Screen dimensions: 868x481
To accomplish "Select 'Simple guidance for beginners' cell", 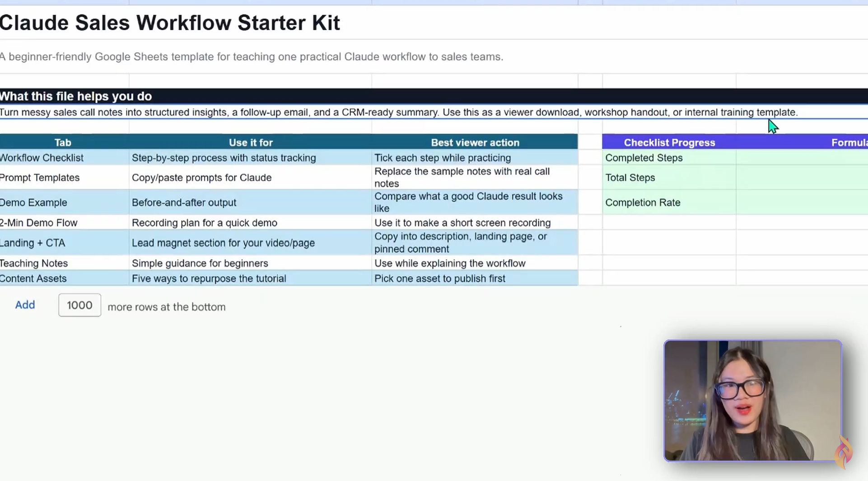I will (251, 263).
